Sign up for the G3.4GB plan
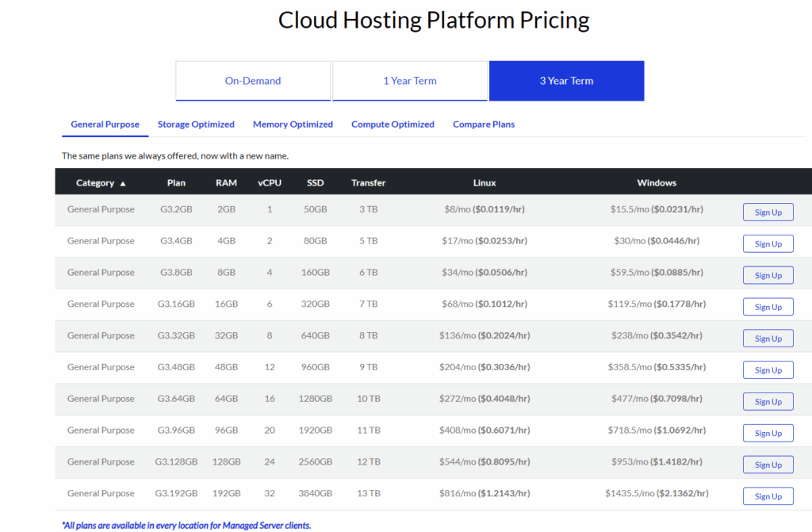This screenshot has width=812, height=532. click(x=768, y=244)
